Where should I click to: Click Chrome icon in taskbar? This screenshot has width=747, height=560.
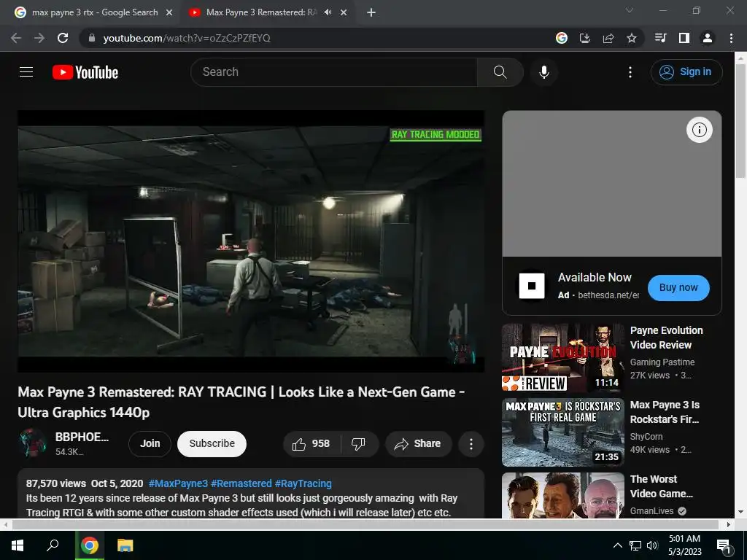point(89,545)
